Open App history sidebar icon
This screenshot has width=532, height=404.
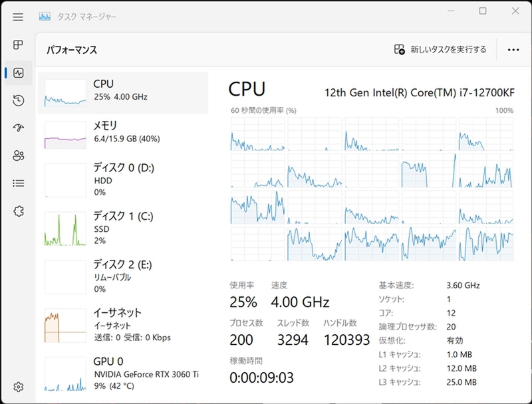18,100
